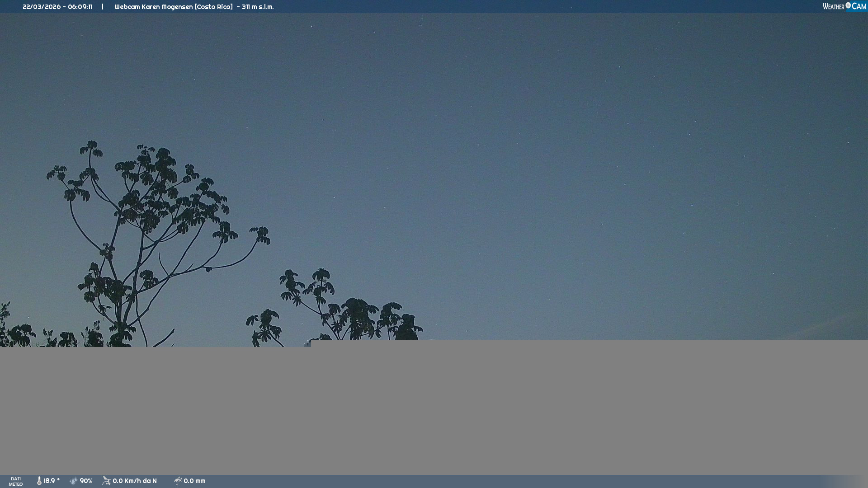Click the wind vane icon
This screenshot has width=868, height=488.
[106, 481]
